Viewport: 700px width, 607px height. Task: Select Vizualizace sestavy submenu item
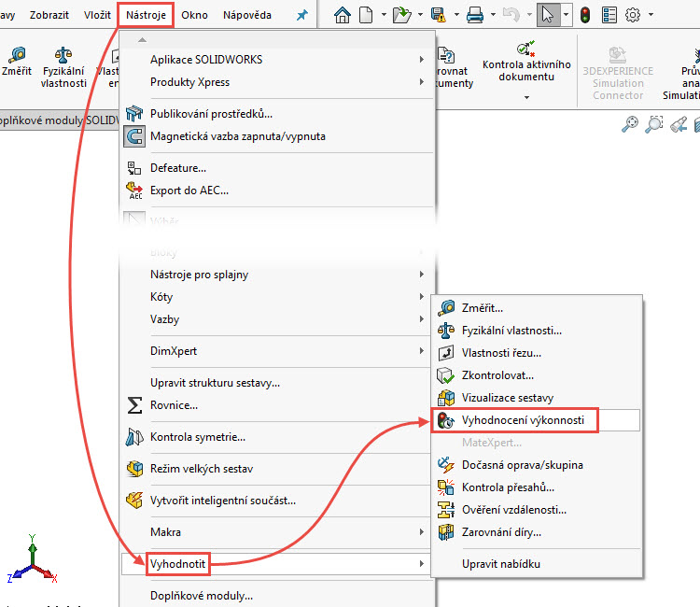click(537, 398)
